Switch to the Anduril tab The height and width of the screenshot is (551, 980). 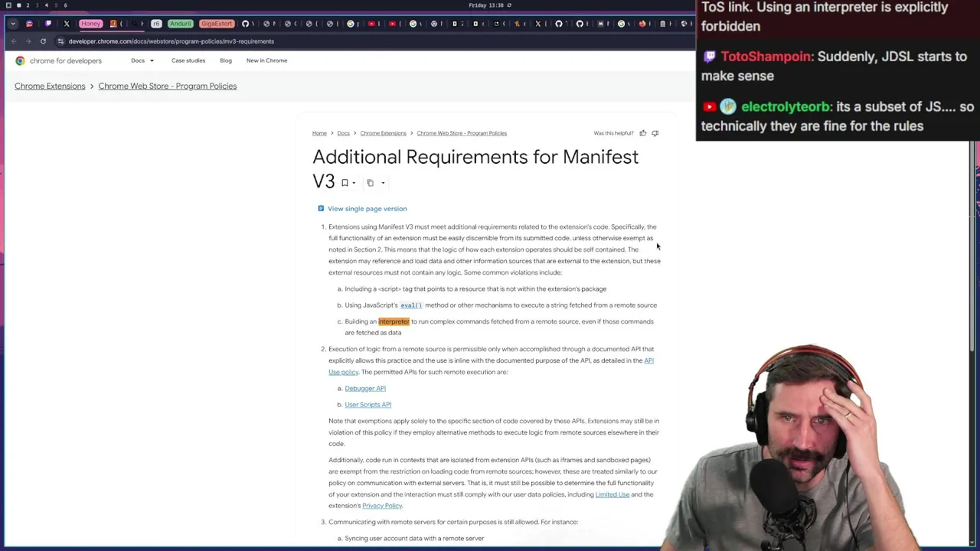click(x=180, y=24)
